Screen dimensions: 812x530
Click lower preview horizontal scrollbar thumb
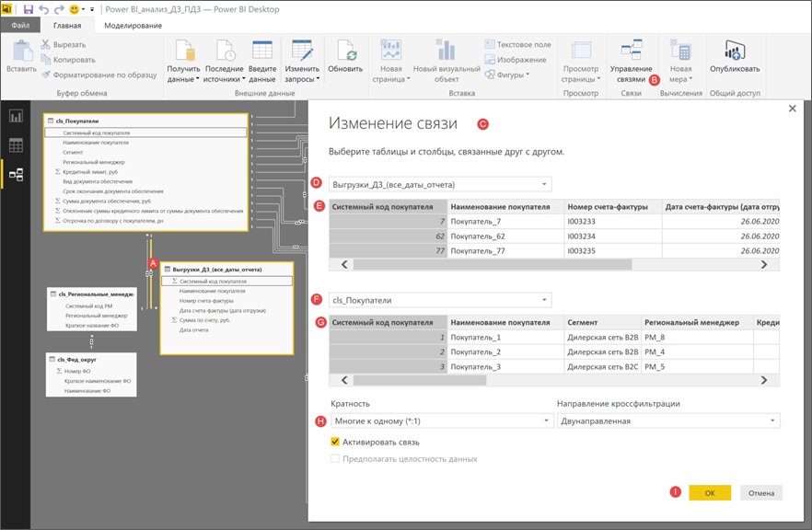coord(420,380)
